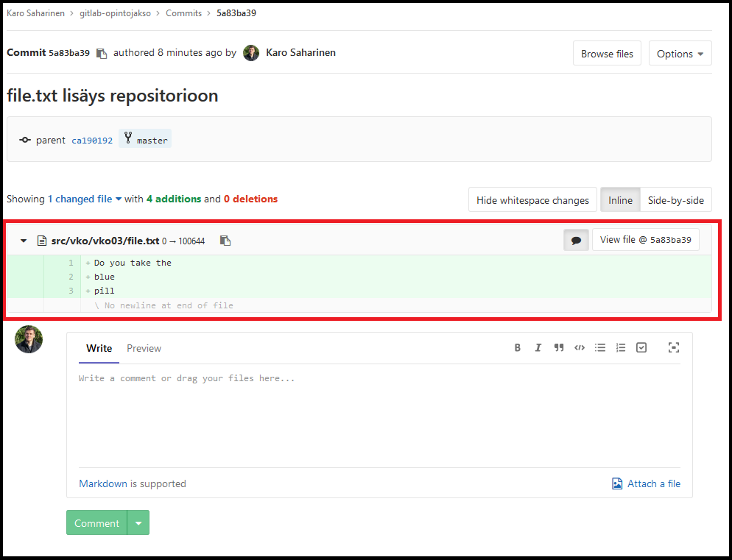This screenshot has width=732, height=560.
Task: Add a bullet list to comment
Action: (600, 348)
